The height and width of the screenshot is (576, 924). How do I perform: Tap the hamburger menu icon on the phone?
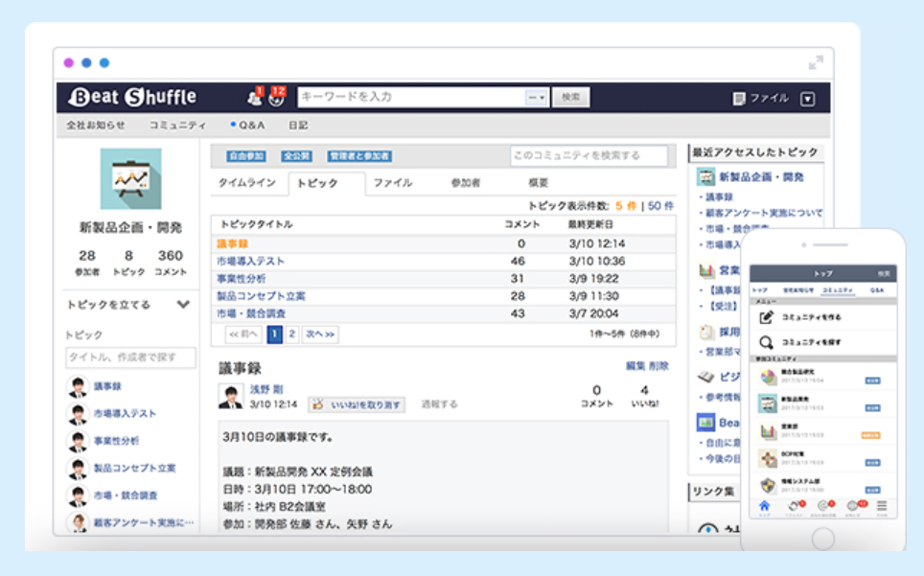pyautogui.click(x=881, y=506)
